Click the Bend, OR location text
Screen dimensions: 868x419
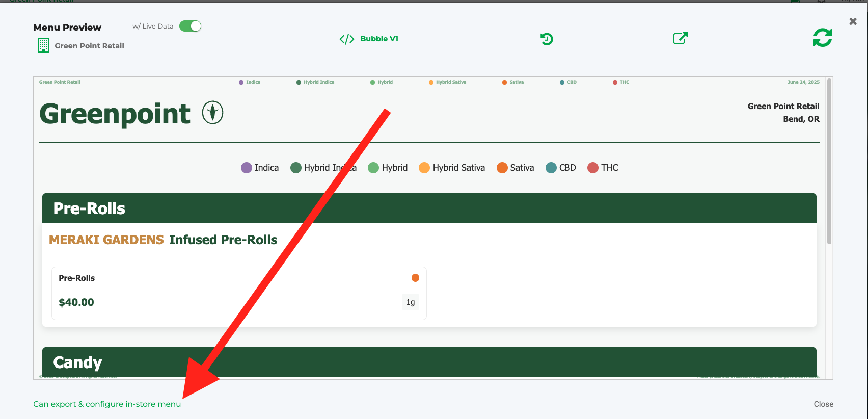(x=801, y=119)
